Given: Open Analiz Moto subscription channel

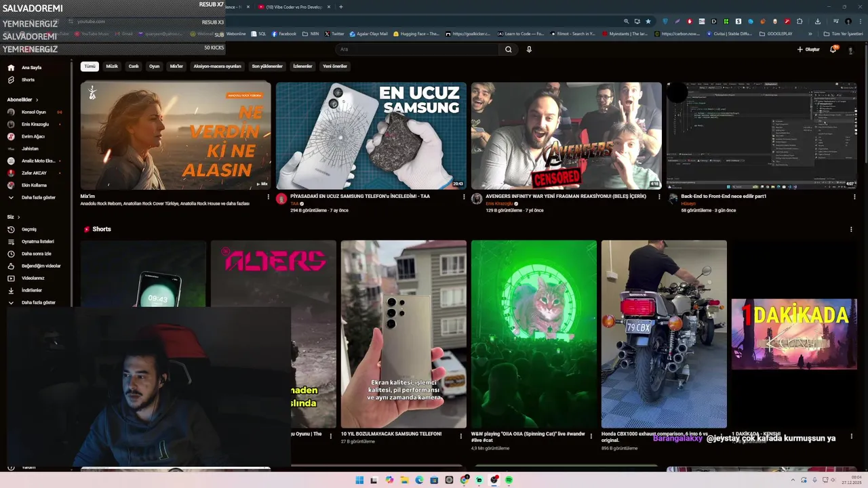Looking at the screenshot, I should 34,161.
